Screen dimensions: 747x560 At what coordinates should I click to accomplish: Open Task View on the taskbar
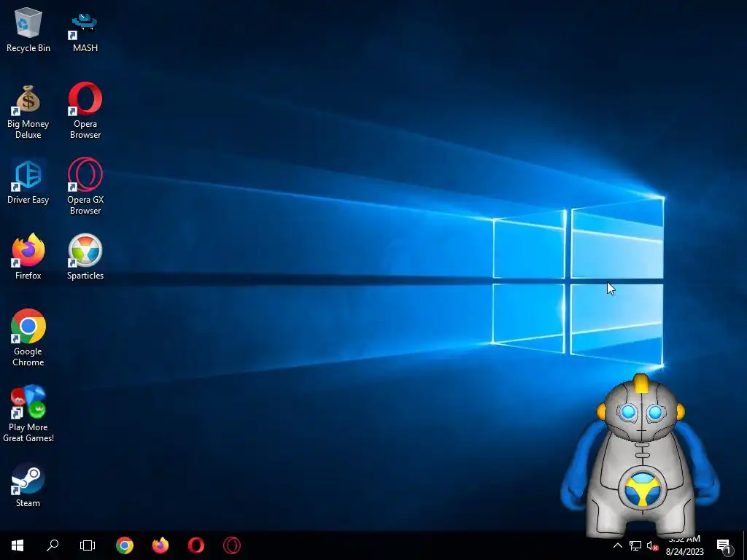(88, 545)
